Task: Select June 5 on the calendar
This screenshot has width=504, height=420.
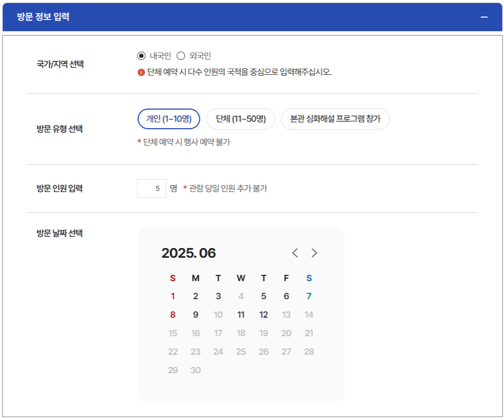Action: point(263,296)
